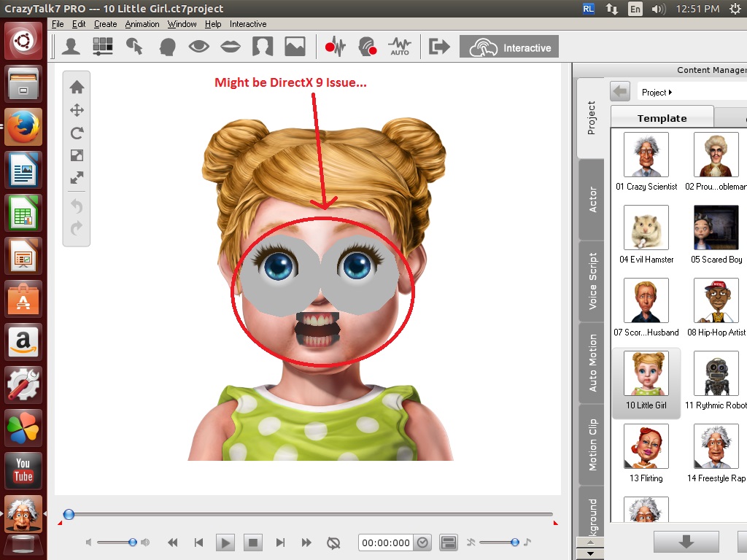747x560 pixels.
Task: Open the Puppet recording head icon
Action: point(368,47)
